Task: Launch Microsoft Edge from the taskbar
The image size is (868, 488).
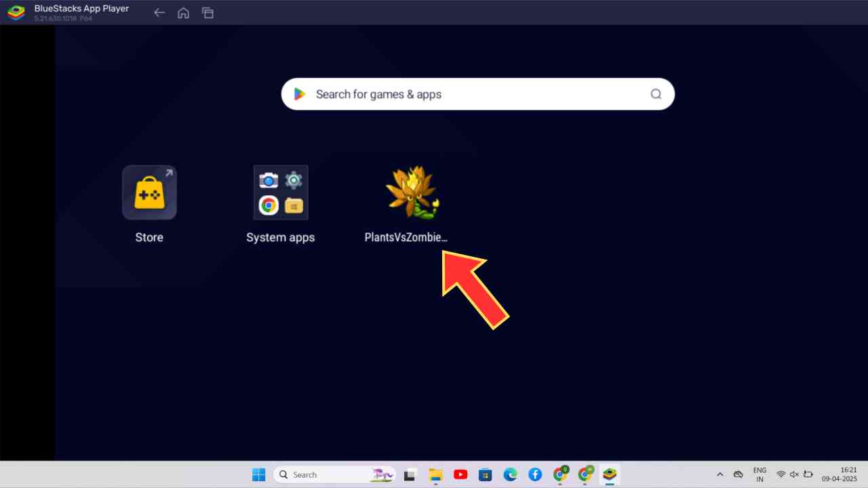Action: pos(510,474)
